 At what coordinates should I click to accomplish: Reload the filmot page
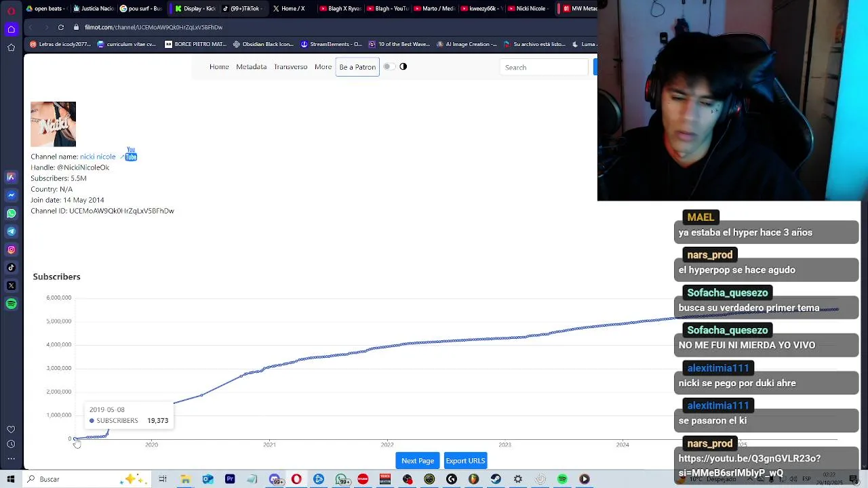tap(61, 27)
